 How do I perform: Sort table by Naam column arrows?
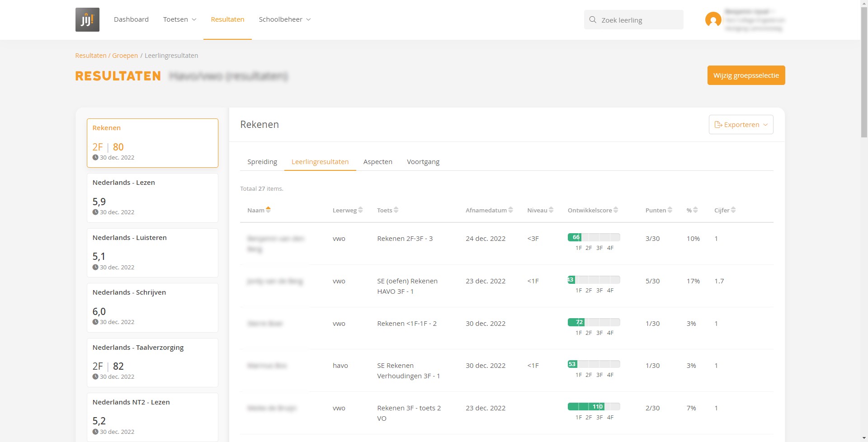click(x=268, y=210)
